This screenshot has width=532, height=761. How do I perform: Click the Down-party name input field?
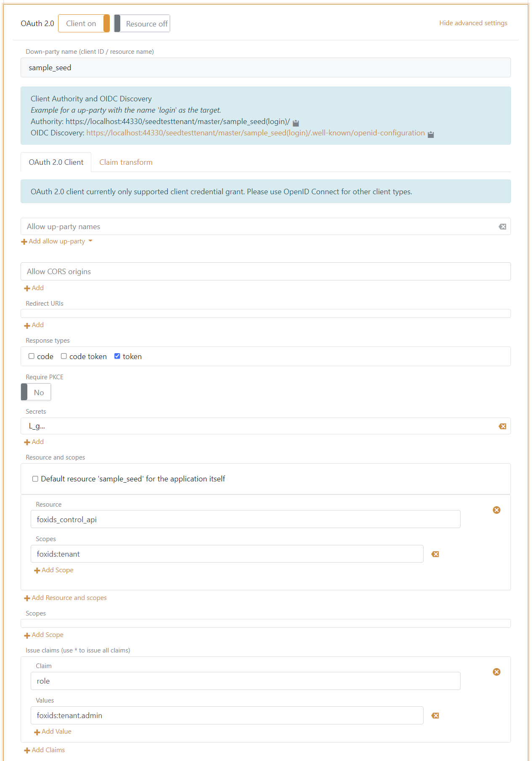265,67
